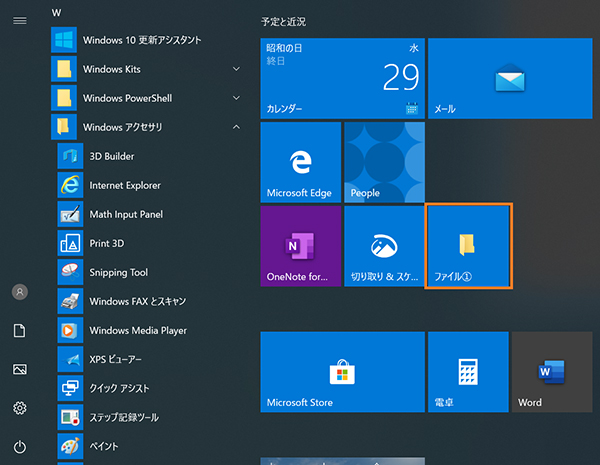The height and width of the screenshot is (465, 600).
Task: Click the Windows Kits folder icon
Action: (x=64, y=69)
